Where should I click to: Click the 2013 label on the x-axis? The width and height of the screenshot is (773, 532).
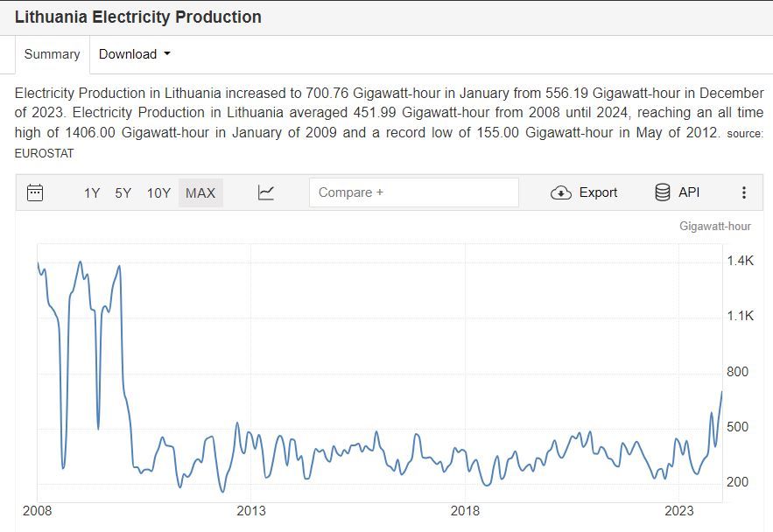[251, 510]
